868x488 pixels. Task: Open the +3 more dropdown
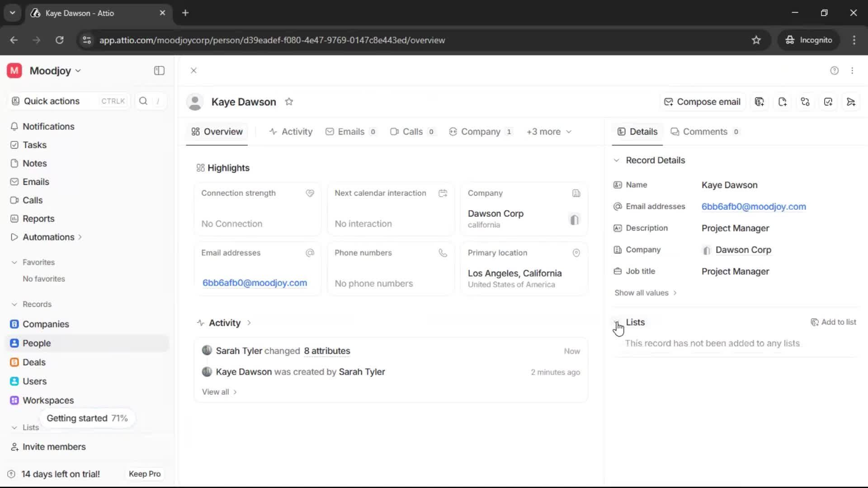548,131
